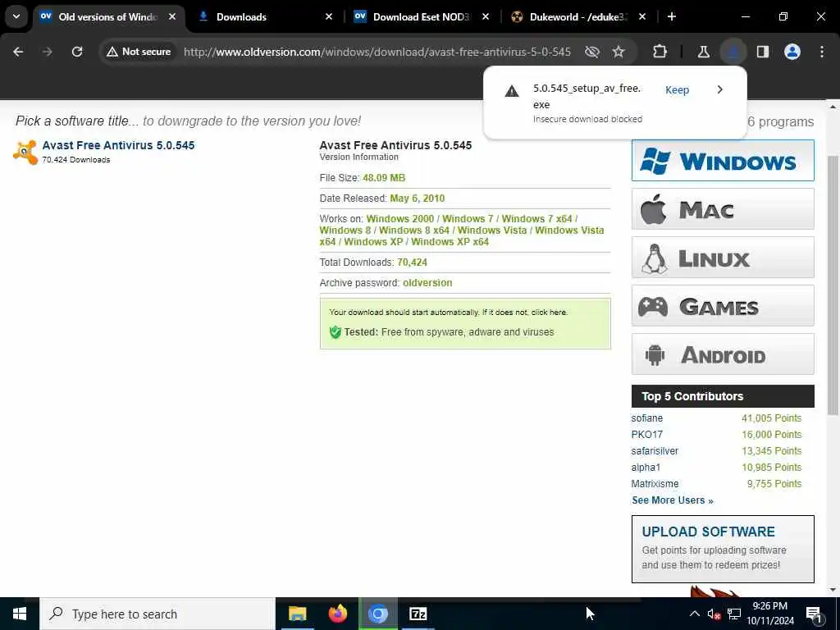The image size is (840, 630).
Task: Open the tab search dropdown
Action: (x=16, y=16)
